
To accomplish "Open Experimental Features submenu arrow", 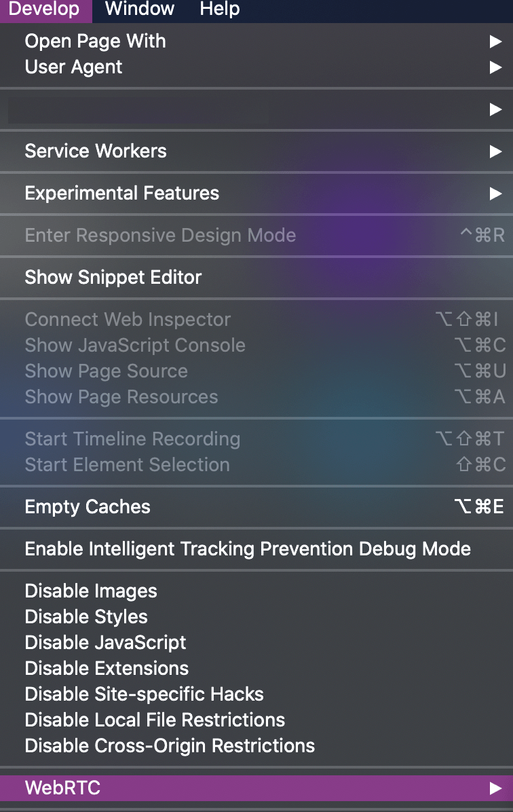I will (495, 193).
